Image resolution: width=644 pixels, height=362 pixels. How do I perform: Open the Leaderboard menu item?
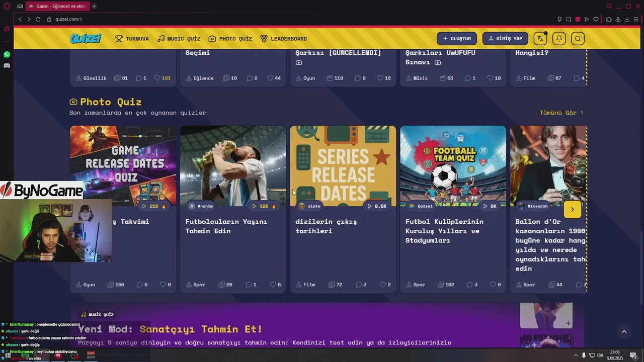[x=283, y=39]
